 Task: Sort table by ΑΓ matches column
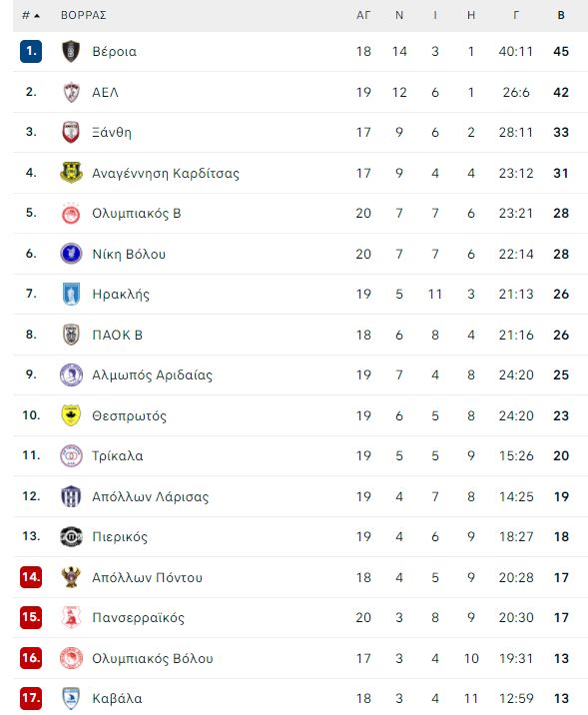[362, 15]
